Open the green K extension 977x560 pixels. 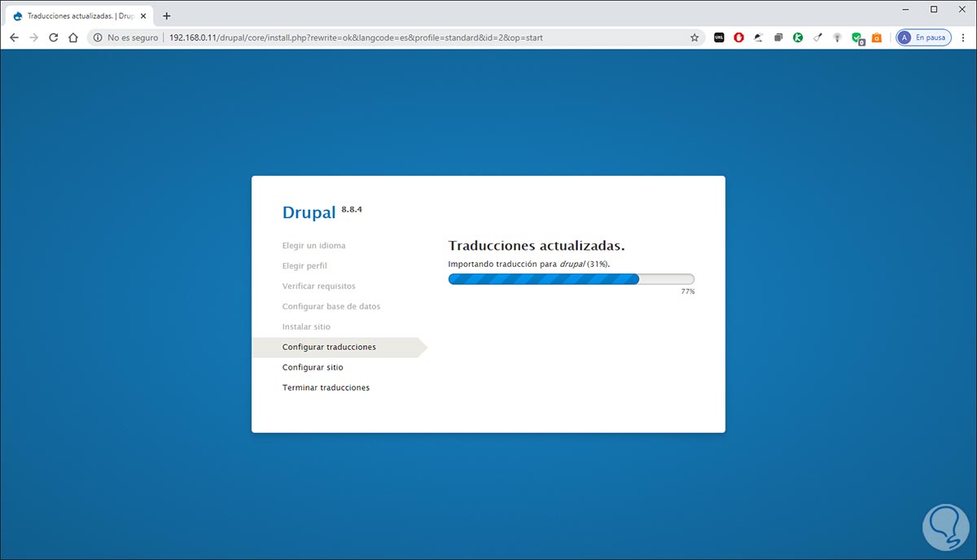[x=798, y=37]
